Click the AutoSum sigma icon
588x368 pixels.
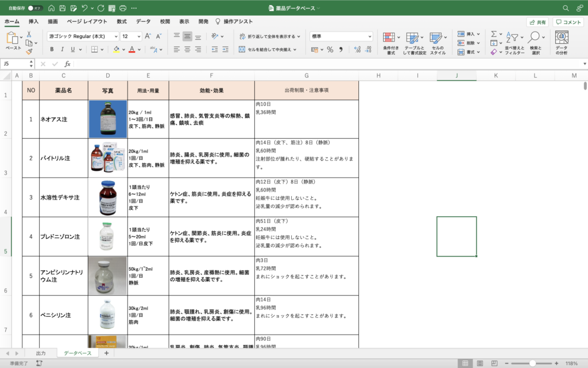tap(493, 34)
